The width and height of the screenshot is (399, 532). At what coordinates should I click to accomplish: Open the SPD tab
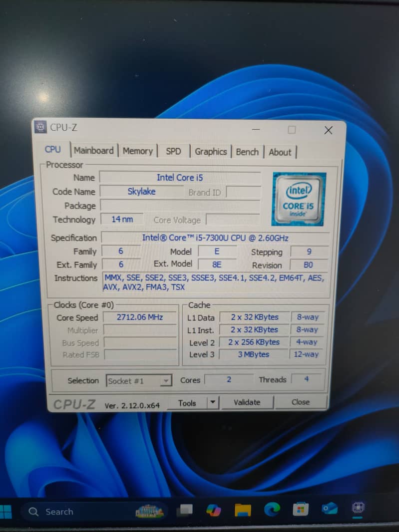(173, 151)
